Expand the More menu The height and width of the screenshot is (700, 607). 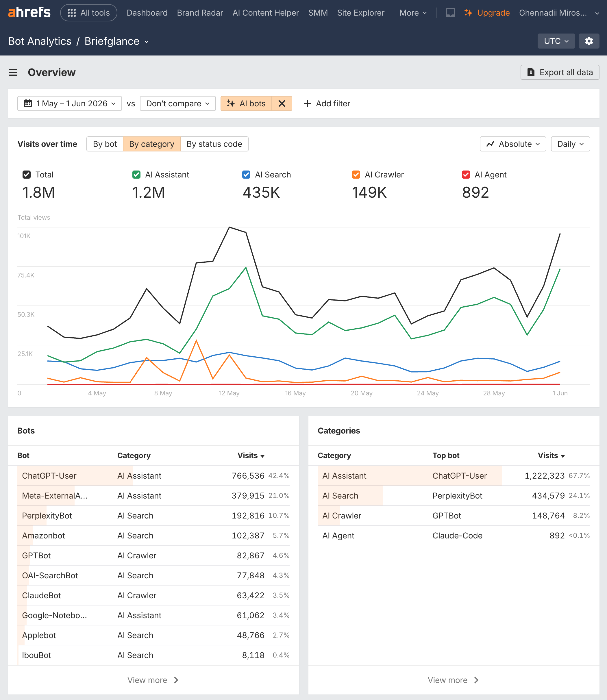[412, 13]
